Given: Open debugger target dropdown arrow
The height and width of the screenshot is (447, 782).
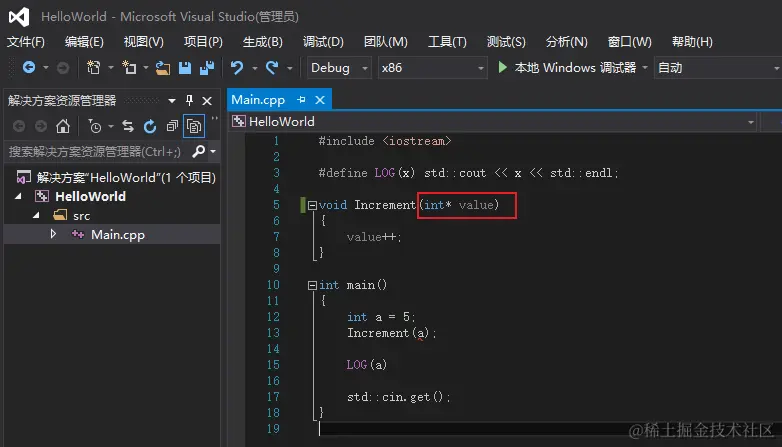Looking at the screenshot, I should tap(645, 67).
